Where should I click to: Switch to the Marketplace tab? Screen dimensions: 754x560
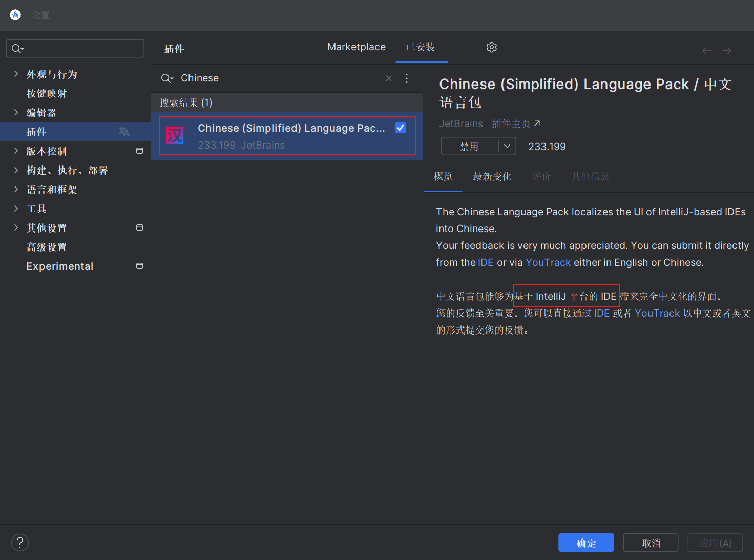[x=357, y=47]
